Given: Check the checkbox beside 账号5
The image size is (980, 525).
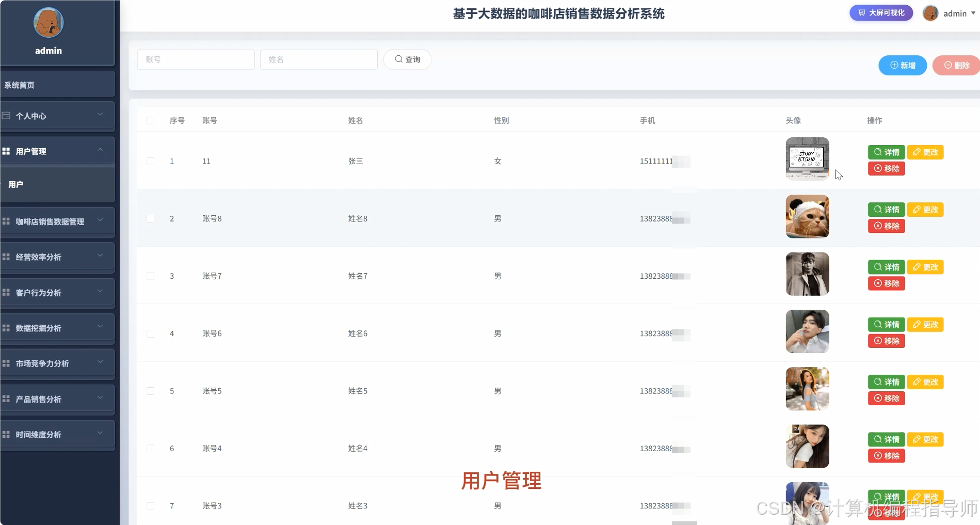Looking at the screenshot, I should [x=151, y=391].
